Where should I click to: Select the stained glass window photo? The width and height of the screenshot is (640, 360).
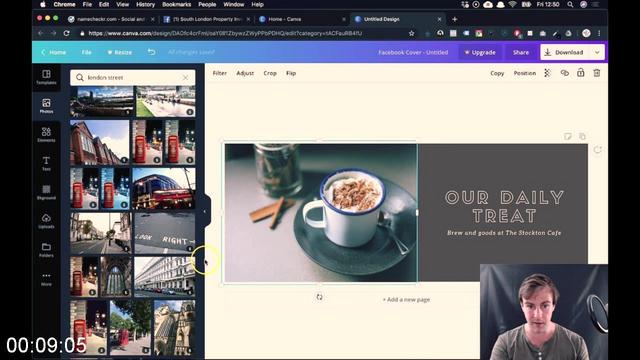click(116, 276)
